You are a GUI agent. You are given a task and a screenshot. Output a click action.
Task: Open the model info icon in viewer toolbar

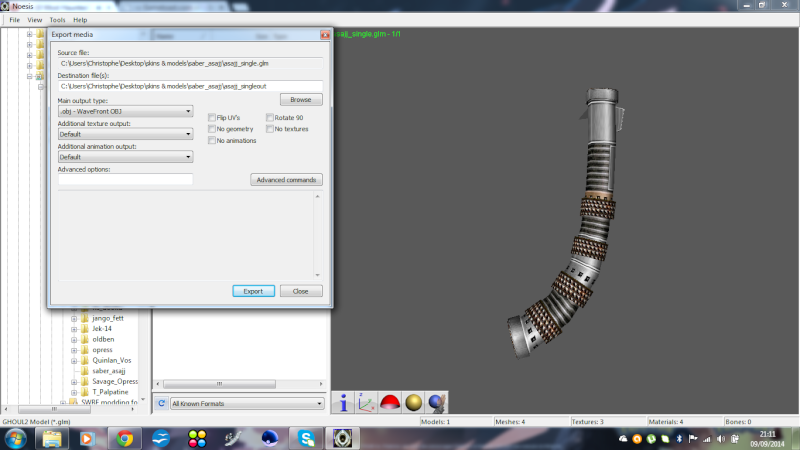point(343,403)
